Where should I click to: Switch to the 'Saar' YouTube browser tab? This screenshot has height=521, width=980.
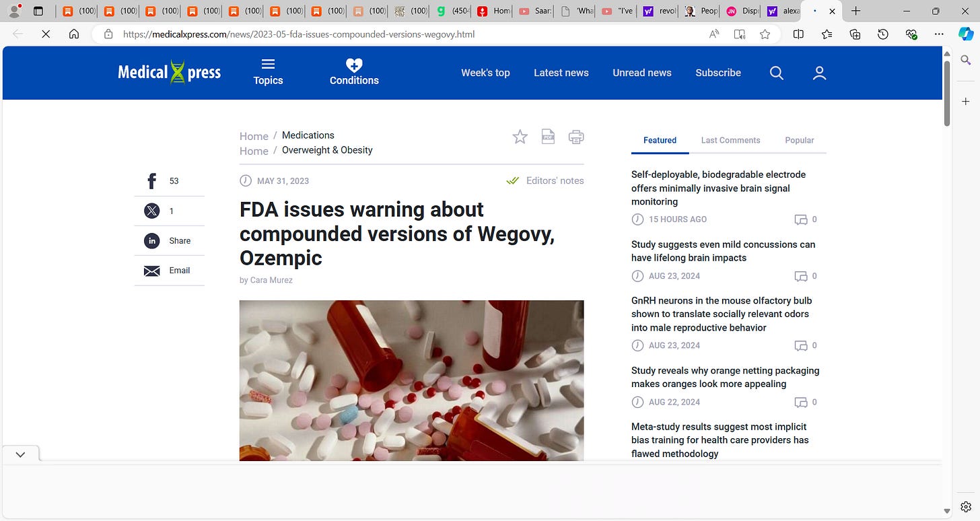tap(536, 11)
